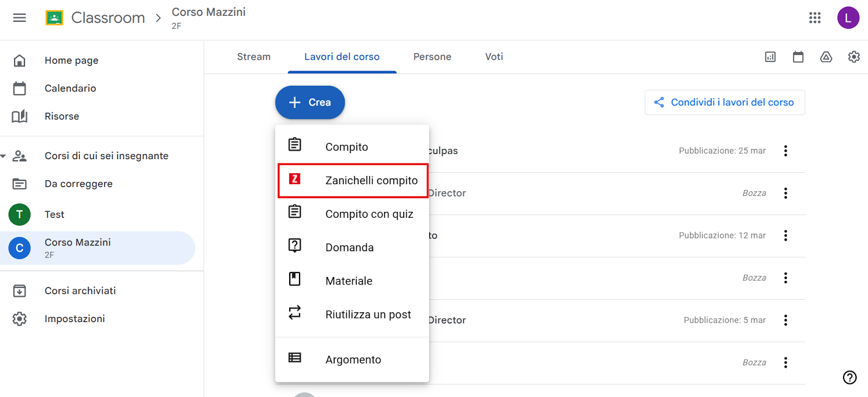Click the Compito clipboard icon
This screenshot has height=397, width=868.
(x=295, y=144)
